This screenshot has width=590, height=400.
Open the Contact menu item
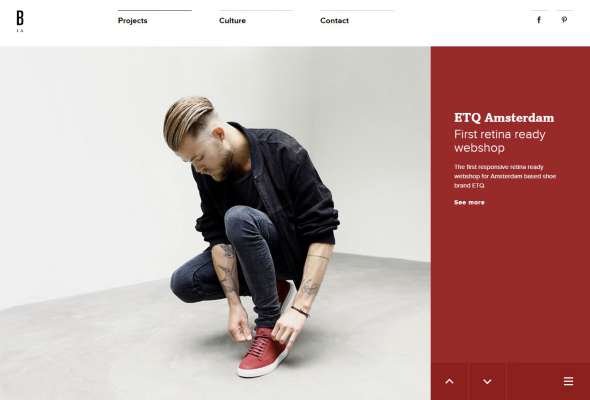[x=334, y=21]
